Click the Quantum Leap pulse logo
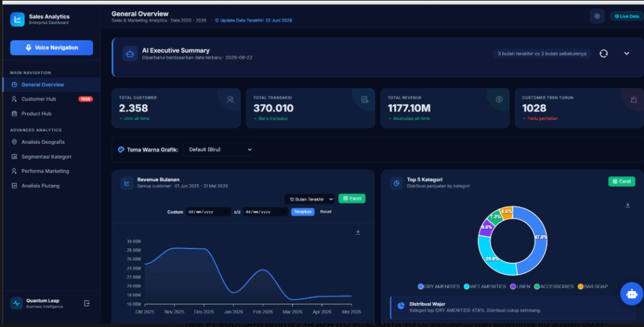 point(16,304)
